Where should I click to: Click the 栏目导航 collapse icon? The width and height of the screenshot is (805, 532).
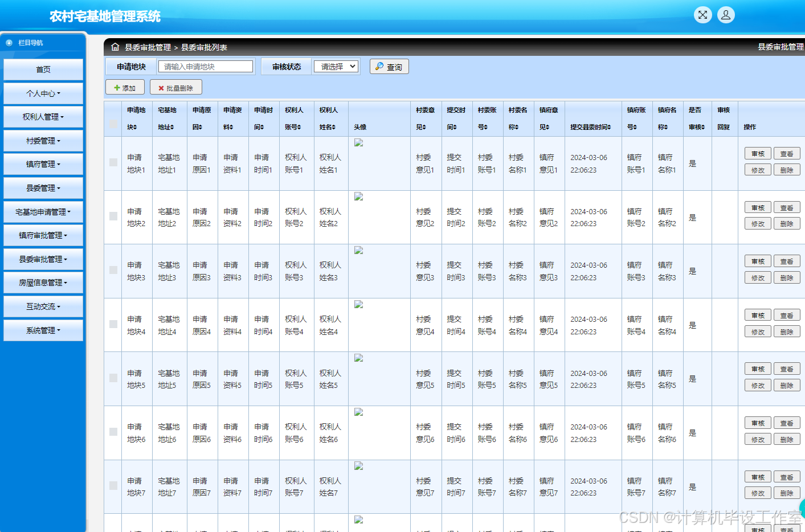(x=9, y=43)
